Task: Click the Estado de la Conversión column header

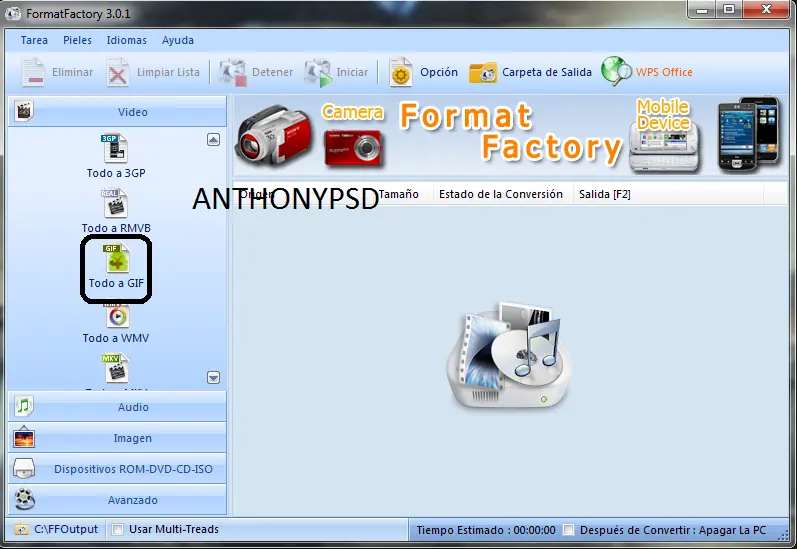Action: click(501, 194)
